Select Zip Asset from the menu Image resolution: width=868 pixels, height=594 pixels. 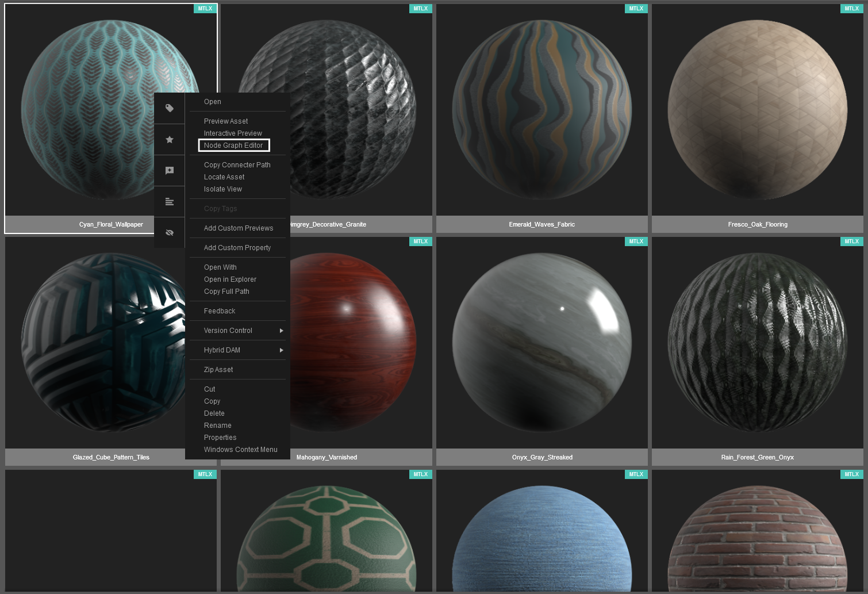tap(218, 370)
